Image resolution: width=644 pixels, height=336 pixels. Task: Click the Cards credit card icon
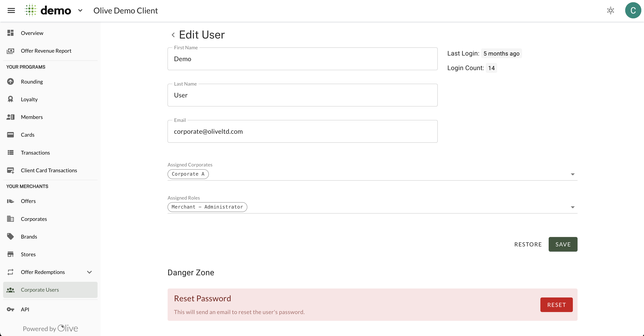coord(11,135)
